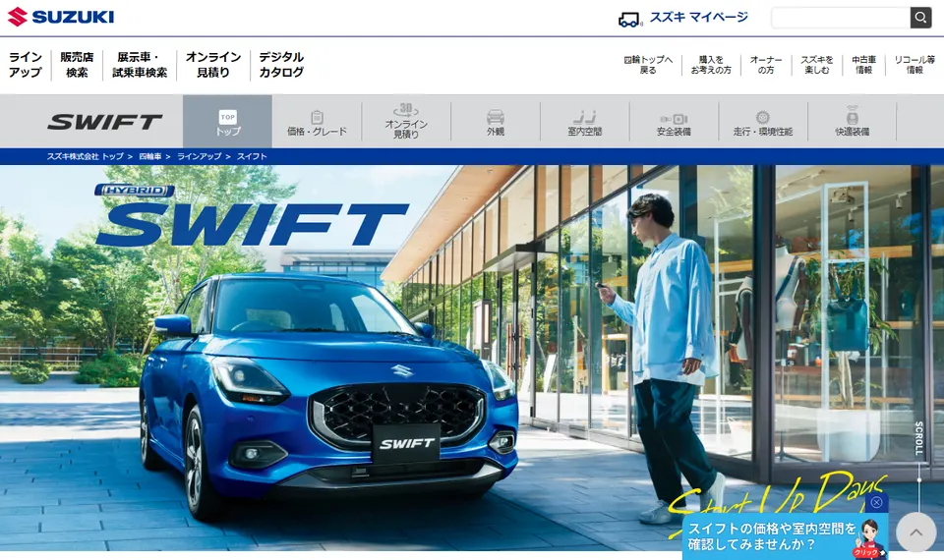Click breadcrumb スイフト
Screen dimensions: 944x560
click(x=252, y=156)
